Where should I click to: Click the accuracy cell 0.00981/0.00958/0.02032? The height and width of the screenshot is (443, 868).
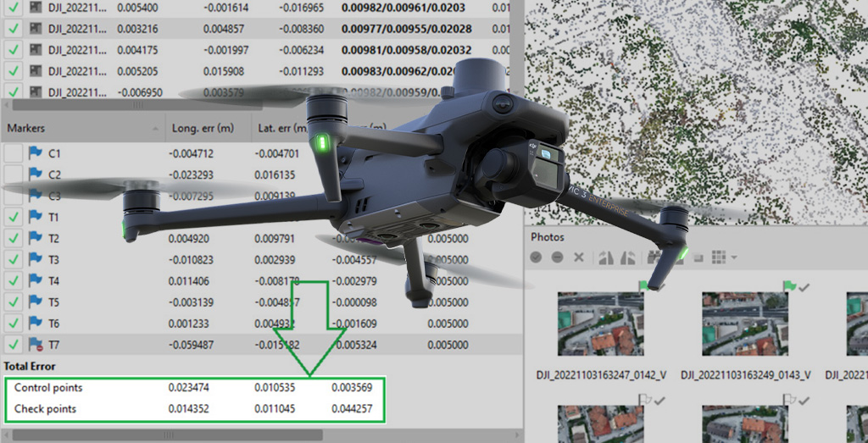(406, 50)
